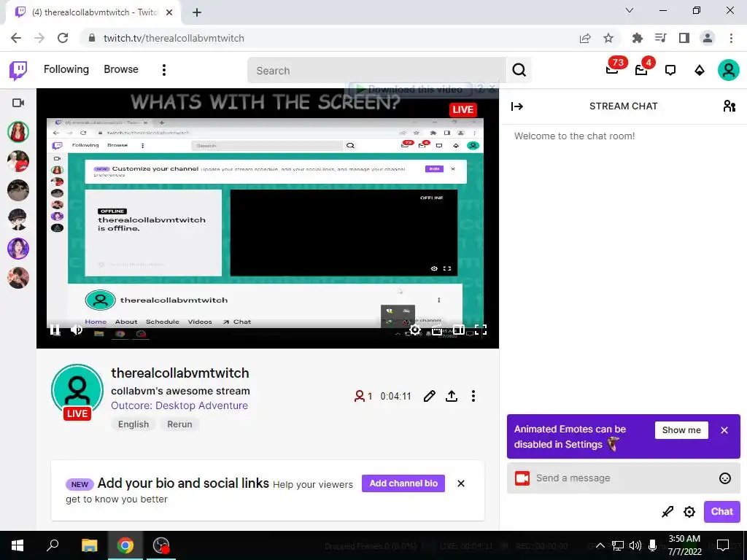
Task: Collapse the stream chat panel
Action: (517, 106)
